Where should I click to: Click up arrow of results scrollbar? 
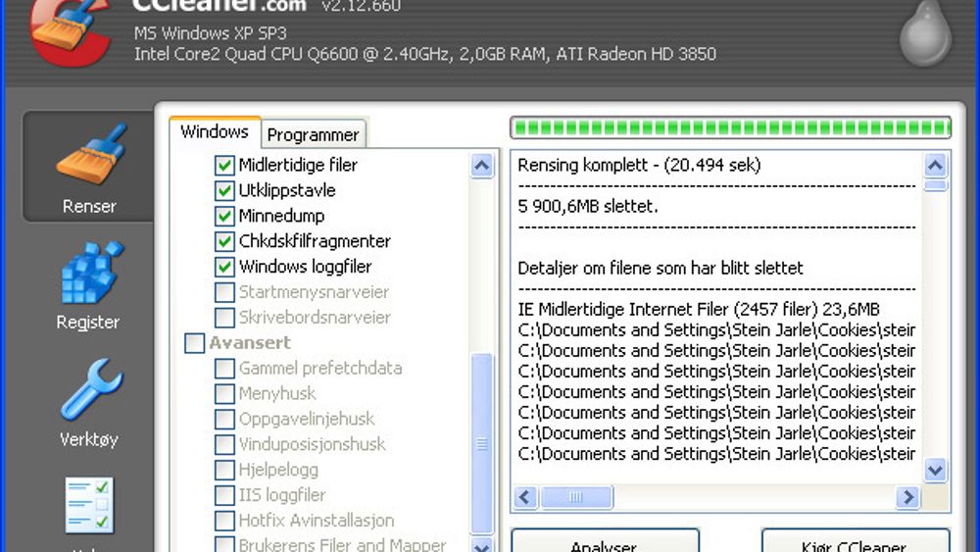[x=936, y=166]
